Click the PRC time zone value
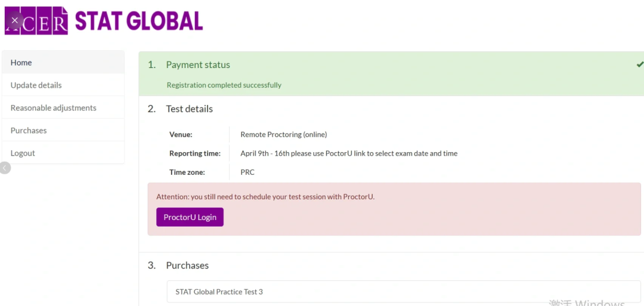 247,172
